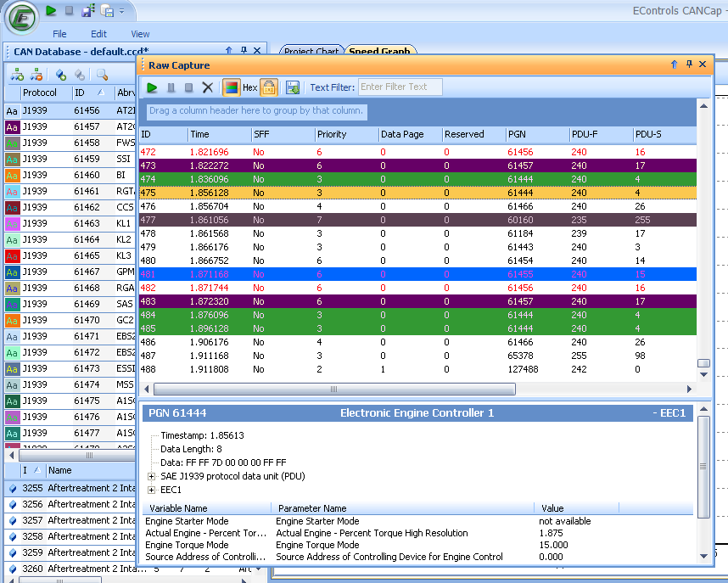The height and width of the screenshot is (583, 728).
Task: Click the SFF column header
Action: tap(283, 134)
